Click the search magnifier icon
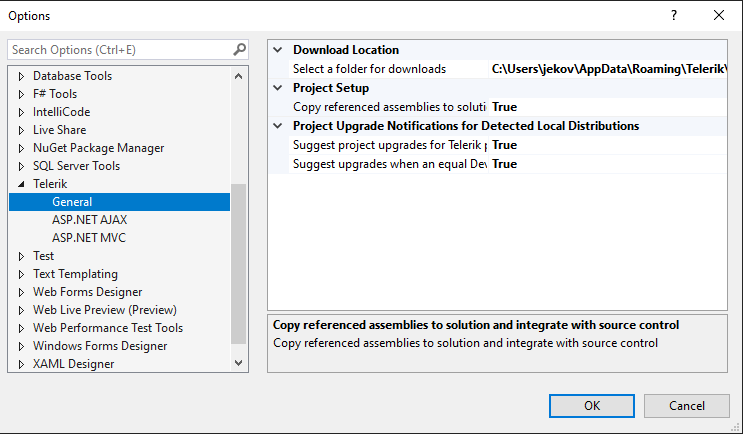The width and height of the screenshot is (743, 434). click(x=239, y=49)
